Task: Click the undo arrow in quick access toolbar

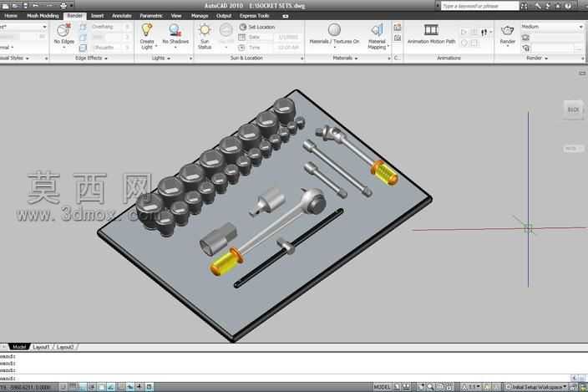Action: pos(36,6)
